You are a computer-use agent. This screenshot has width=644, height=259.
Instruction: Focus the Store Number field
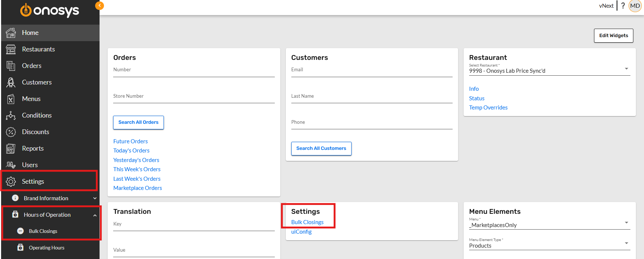click(x=194, y=97)
